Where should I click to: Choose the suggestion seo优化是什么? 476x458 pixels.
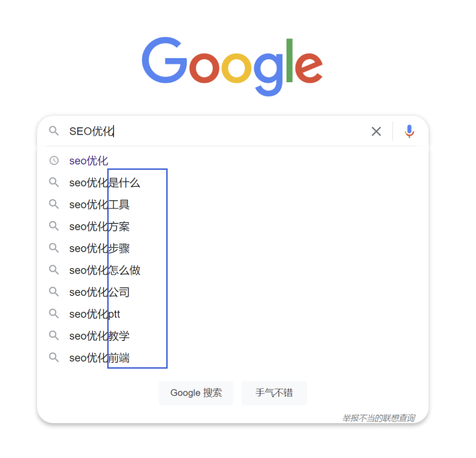tap(105, 183)
